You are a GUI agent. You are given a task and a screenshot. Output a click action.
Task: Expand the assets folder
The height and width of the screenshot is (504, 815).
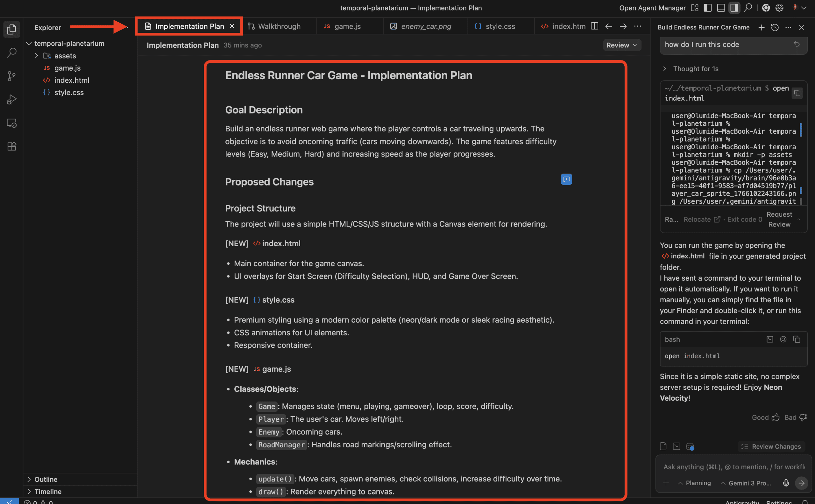pyautogui.click(x=65, y=56)
